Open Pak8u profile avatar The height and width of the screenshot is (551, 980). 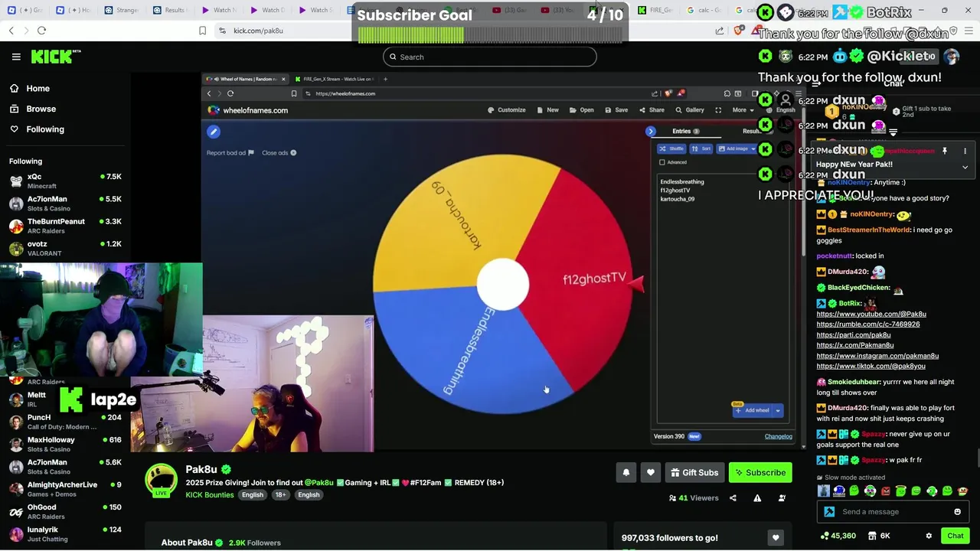[162, 480]
